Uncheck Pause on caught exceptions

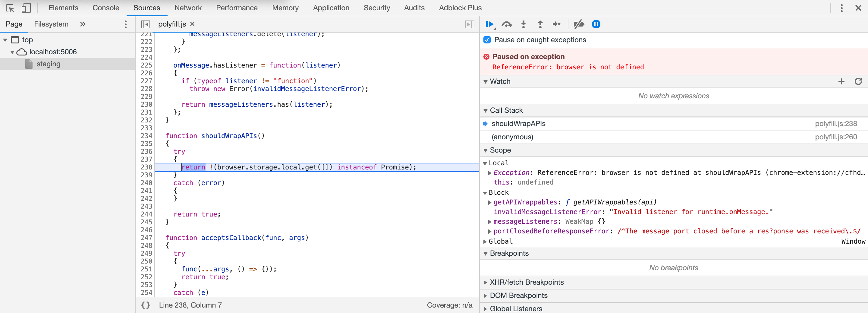point(487,40)
